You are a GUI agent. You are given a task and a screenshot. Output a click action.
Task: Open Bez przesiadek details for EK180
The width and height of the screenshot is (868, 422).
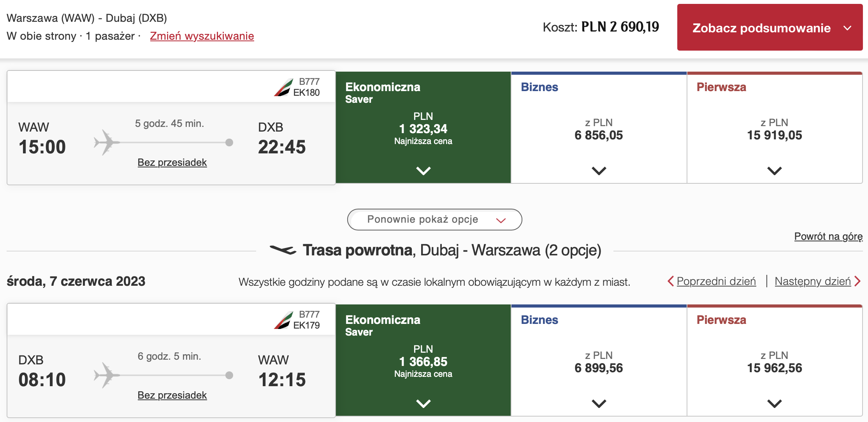[172, 162]
